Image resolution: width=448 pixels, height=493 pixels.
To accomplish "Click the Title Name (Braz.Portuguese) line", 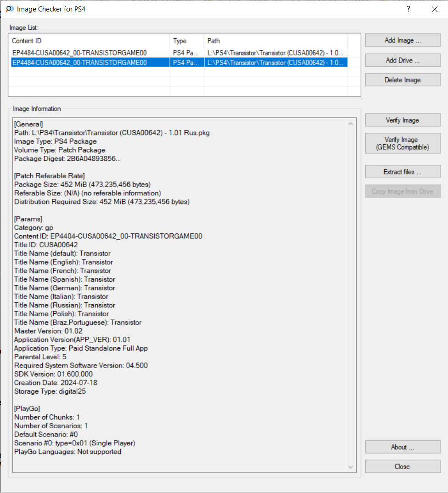I will click(x=78, y=322).
